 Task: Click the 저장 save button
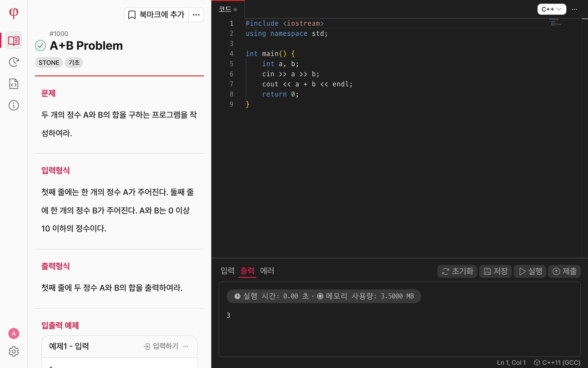tap(495, 271)
